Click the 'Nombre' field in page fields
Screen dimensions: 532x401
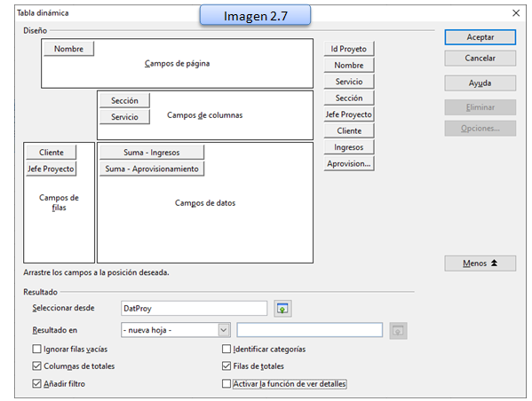click(69, 49)
